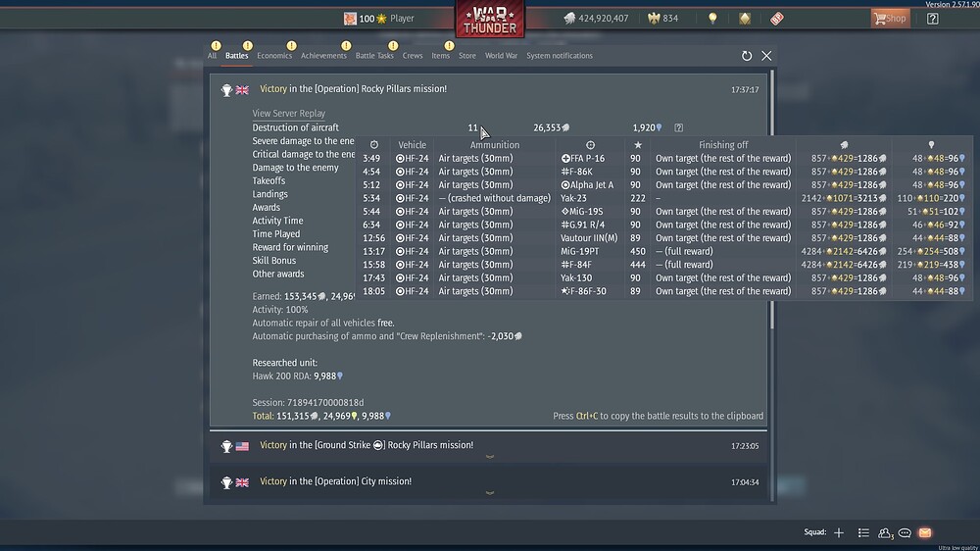This screenshot has height=551, width=980.
Task: Switch to the World War tab
Action: pos(501,56)
